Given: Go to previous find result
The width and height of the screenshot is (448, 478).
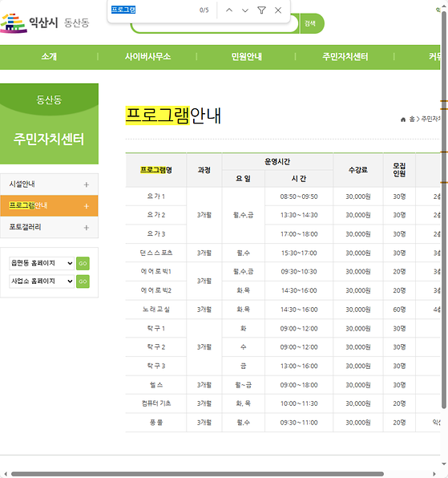Looking at the screenshot, I should point(229,10).
